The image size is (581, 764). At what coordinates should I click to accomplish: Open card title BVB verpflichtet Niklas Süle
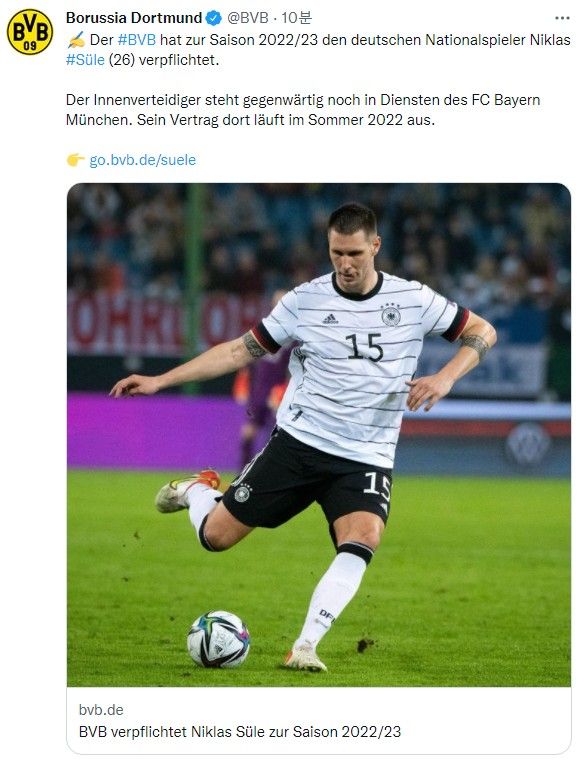click(x=240, y=731)
